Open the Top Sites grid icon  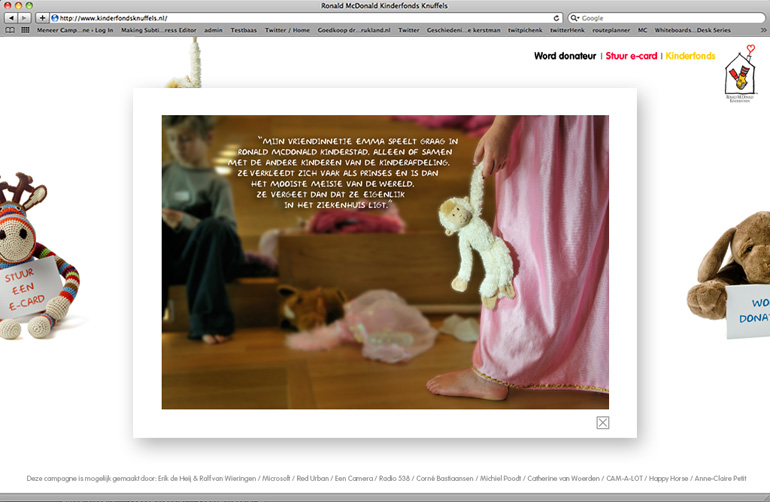25,31
